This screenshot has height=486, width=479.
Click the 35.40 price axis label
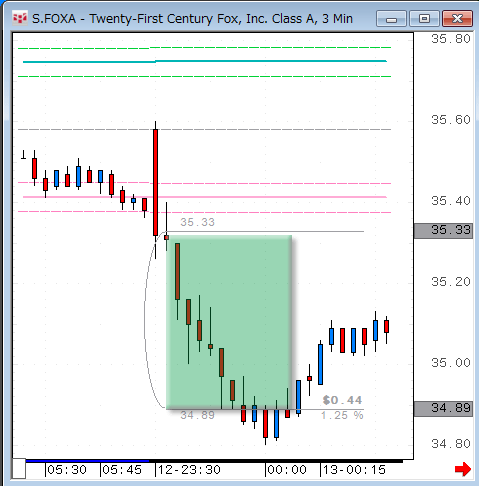pos(451,201)
